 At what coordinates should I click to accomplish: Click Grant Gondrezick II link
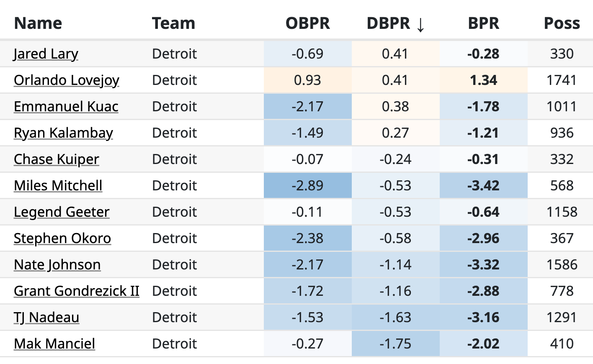77,291
